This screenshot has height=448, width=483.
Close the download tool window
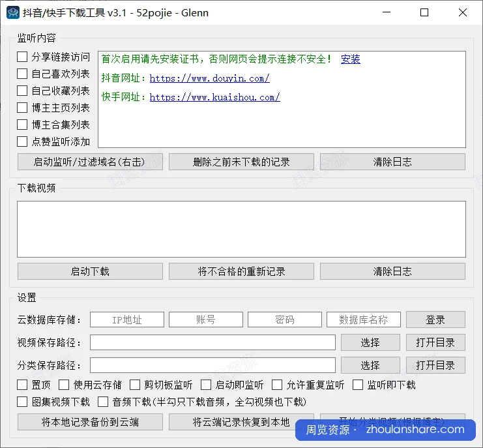(462, 12)
